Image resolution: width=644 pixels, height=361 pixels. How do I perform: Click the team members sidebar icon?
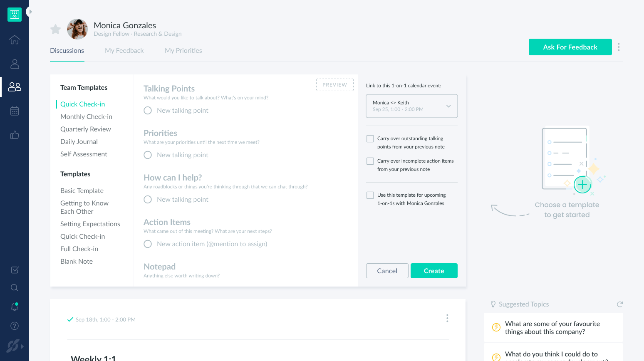pos(14,87)
